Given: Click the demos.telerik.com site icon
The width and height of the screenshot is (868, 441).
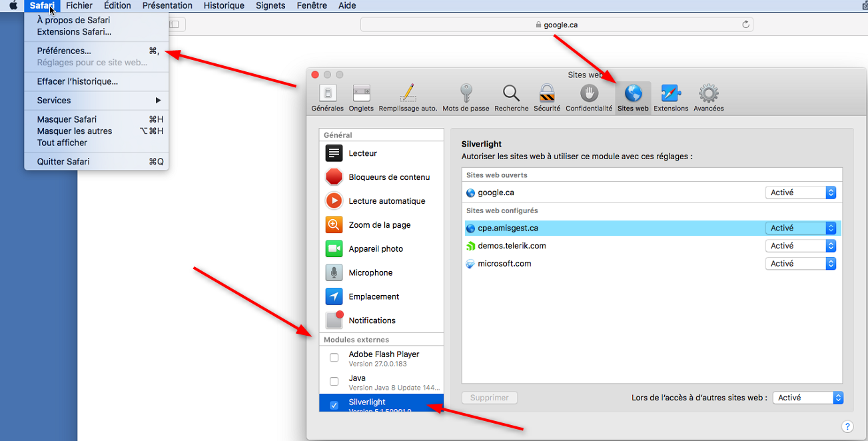Looking at the screenshot, I should point(471,246).
